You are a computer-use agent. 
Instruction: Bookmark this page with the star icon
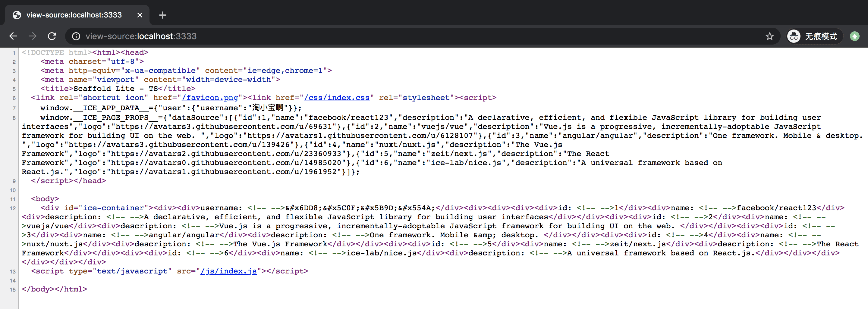coord(770,36)
